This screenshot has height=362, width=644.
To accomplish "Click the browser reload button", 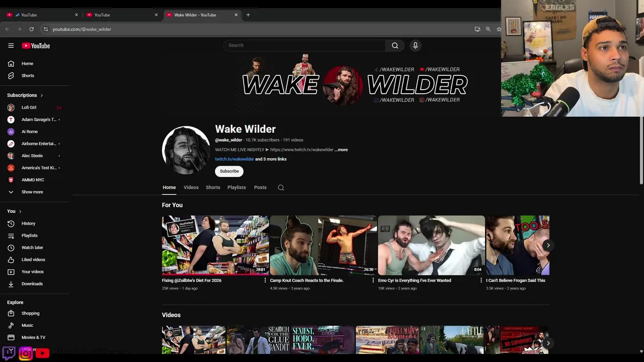I will click(x=31, y=29).
